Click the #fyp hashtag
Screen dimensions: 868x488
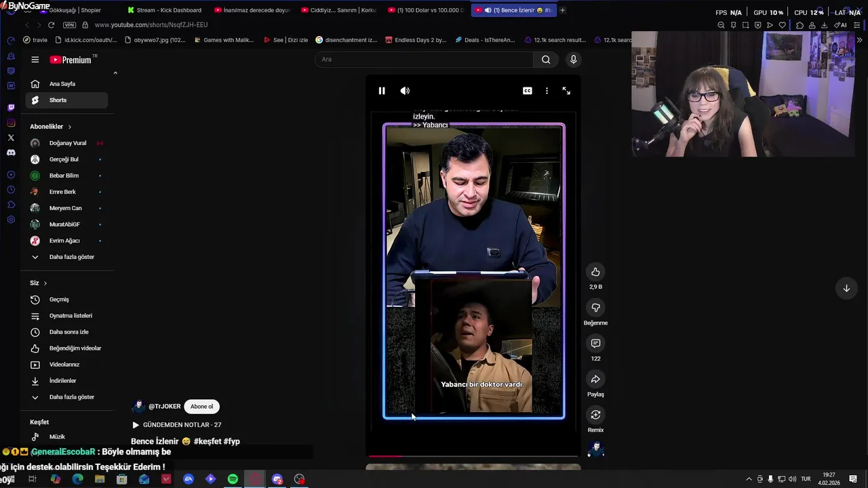232,441
